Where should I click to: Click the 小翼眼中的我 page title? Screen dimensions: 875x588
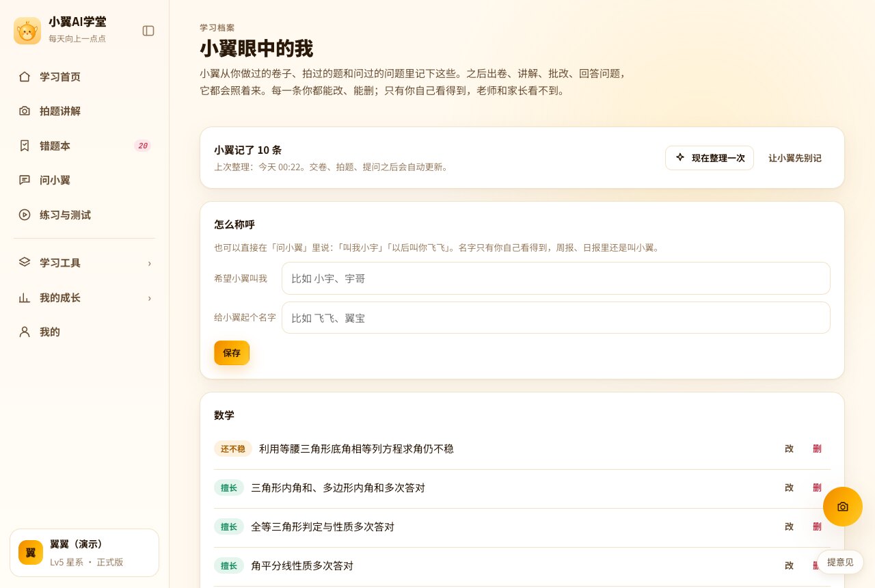click(x=256, y=49)
